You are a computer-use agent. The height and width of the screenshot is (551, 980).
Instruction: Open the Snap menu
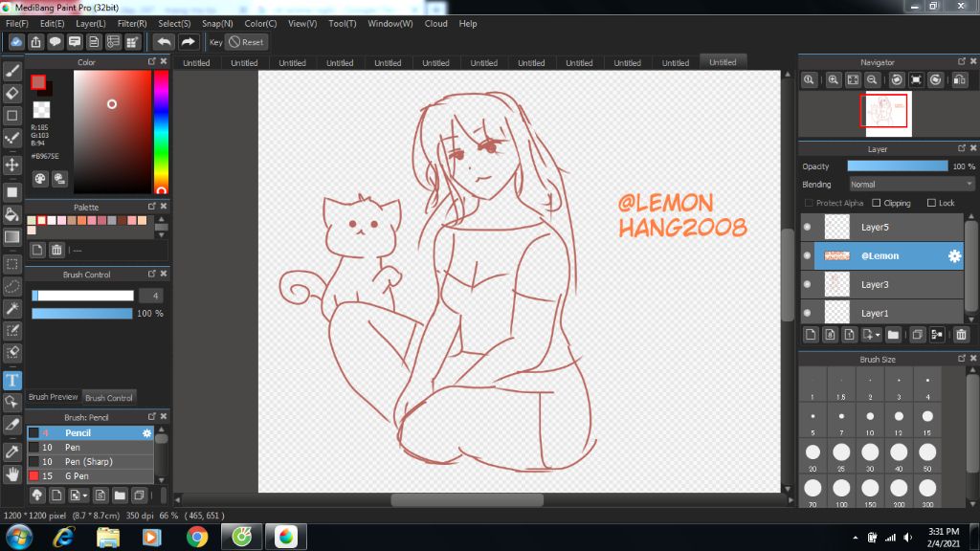tap(217, 24)
